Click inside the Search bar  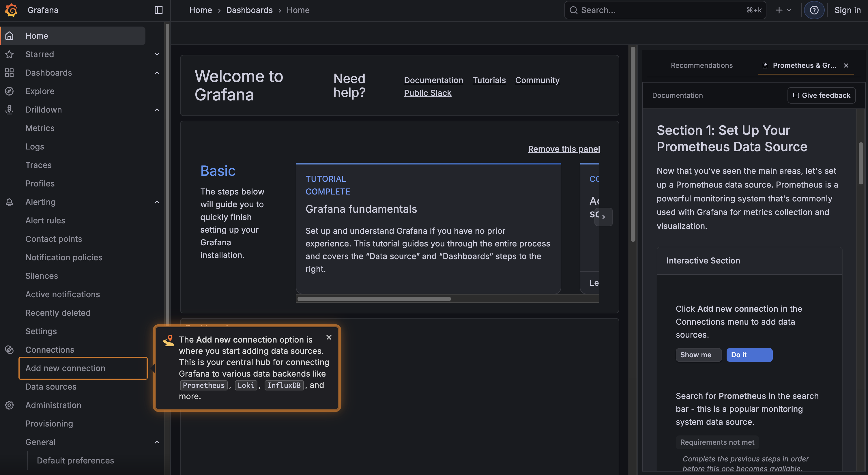pos(665,10)
